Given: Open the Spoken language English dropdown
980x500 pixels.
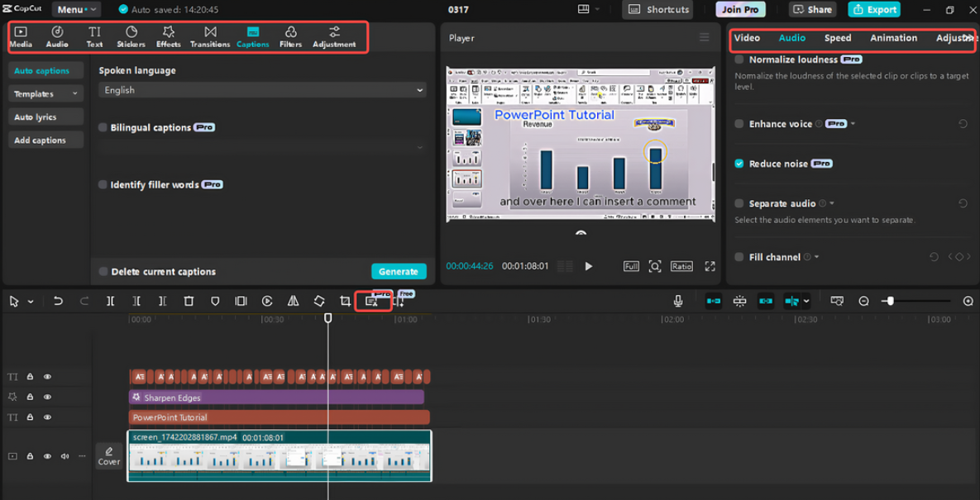Looking at the screenshot, I should (262, 90).
